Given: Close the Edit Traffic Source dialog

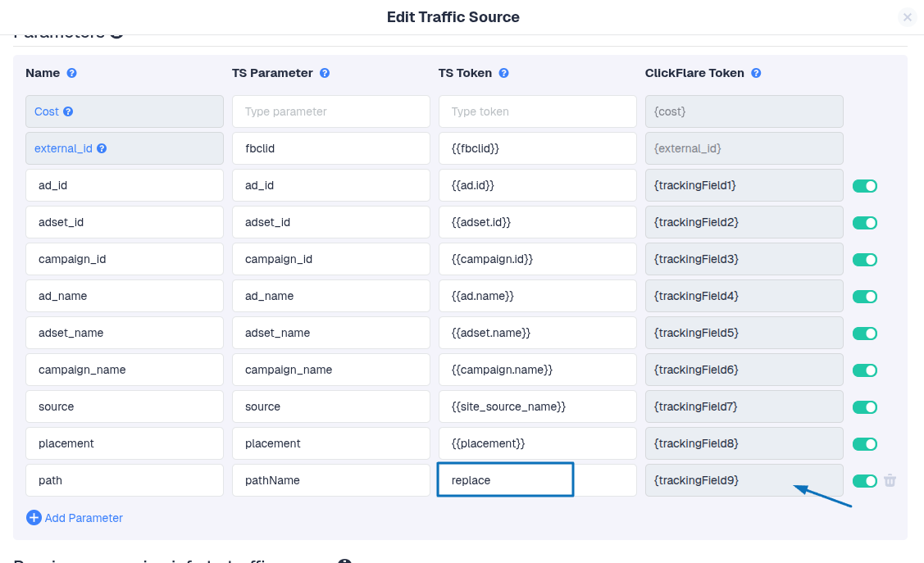Looking at the screenshot, I should pos(907,17).
